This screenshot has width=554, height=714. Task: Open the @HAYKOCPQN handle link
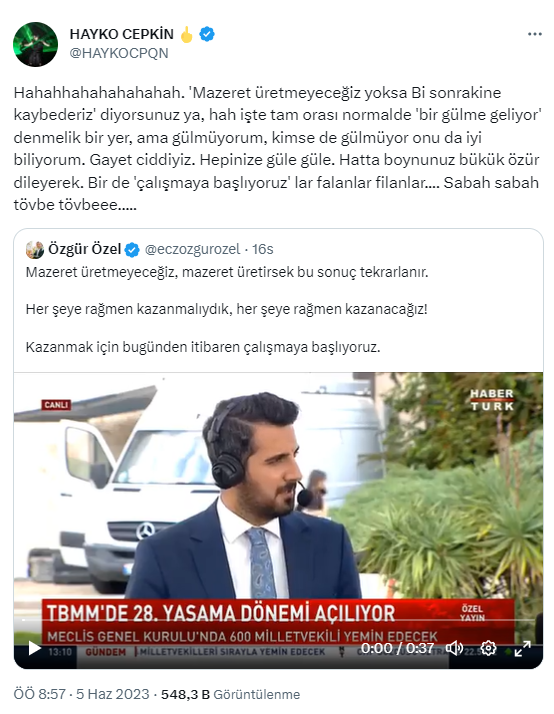[x=119, y=53]
